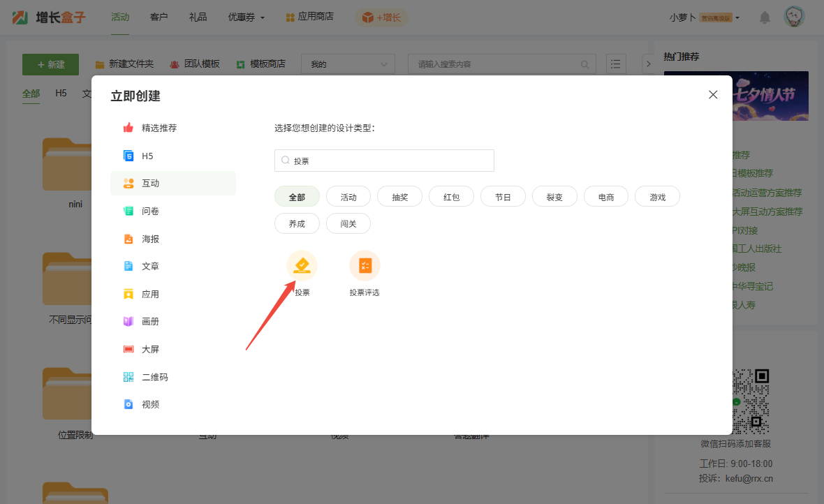Select the 二维码 QR code category
The height and width of the screenshot is (504, 824).
[x=154, y=377]
